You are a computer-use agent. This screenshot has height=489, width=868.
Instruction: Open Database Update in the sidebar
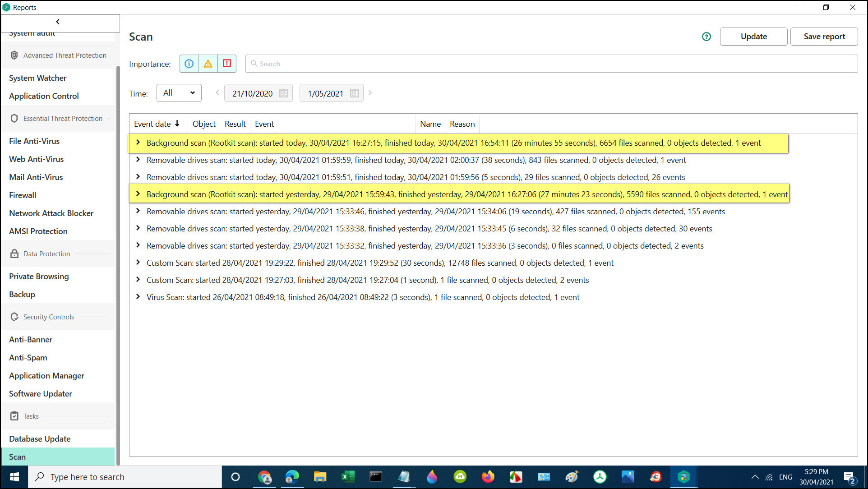pos(40,438)
